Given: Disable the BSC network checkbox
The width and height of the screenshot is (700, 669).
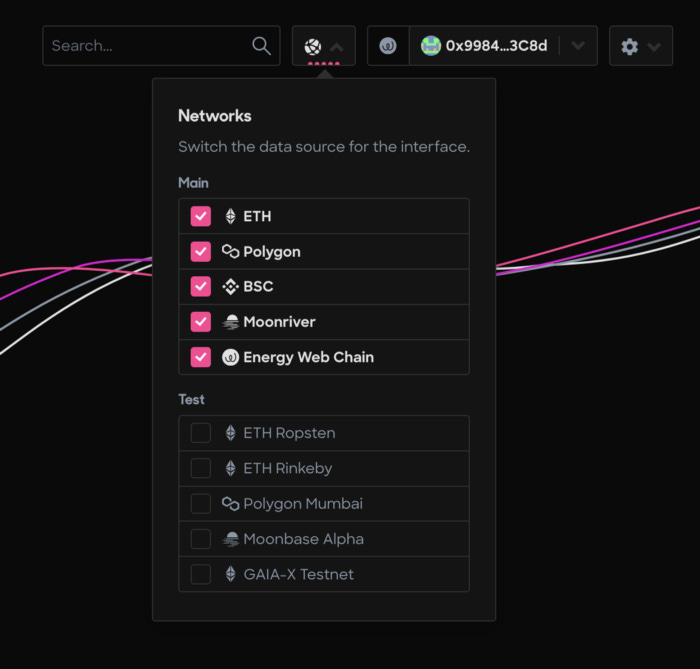Looking at the screenshot, I should coord(200,287).
